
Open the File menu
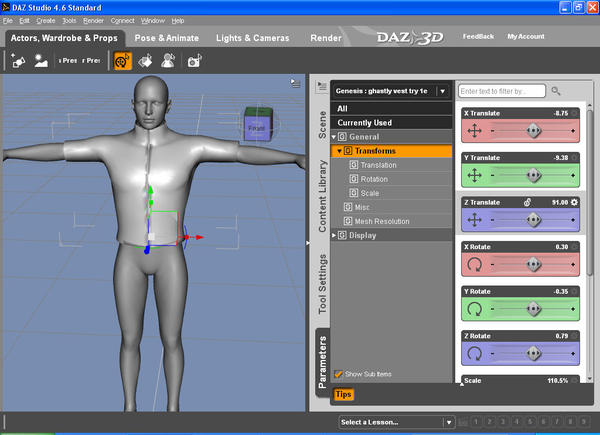click(x=8, y=21)
